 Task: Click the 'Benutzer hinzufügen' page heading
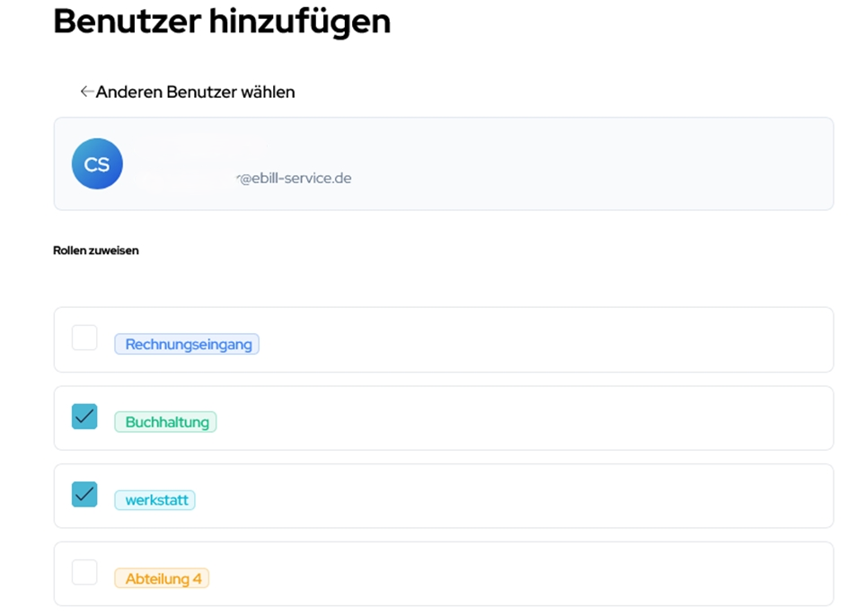[222, 21]
